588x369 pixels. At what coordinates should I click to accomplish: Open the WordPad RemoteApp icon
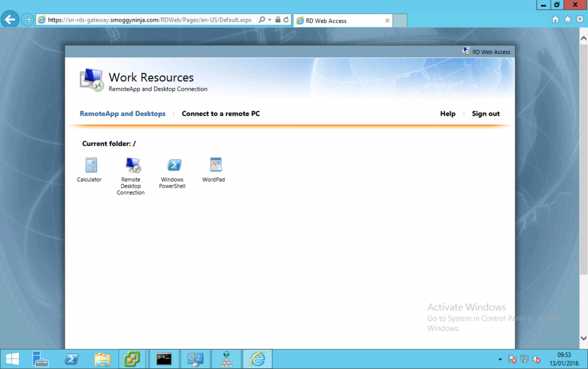point(216,165)
